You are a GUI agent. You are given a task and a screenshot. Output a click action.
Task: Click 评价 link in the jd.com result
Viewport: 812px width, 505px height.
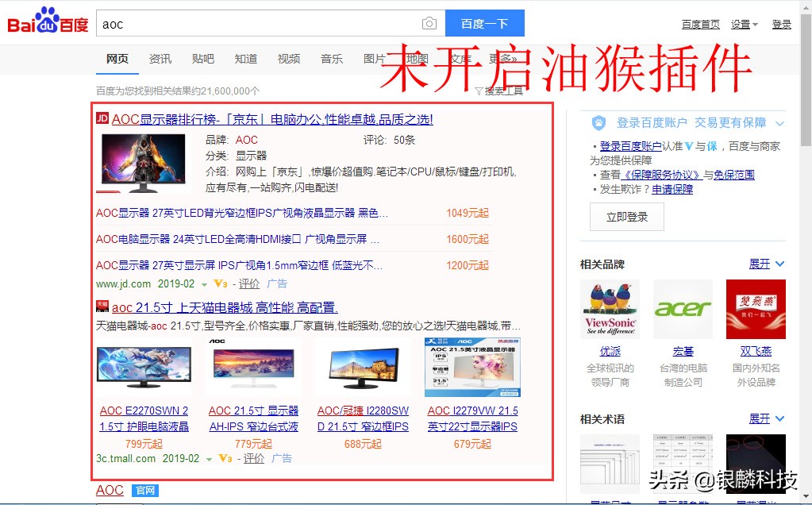pos(249,283)
